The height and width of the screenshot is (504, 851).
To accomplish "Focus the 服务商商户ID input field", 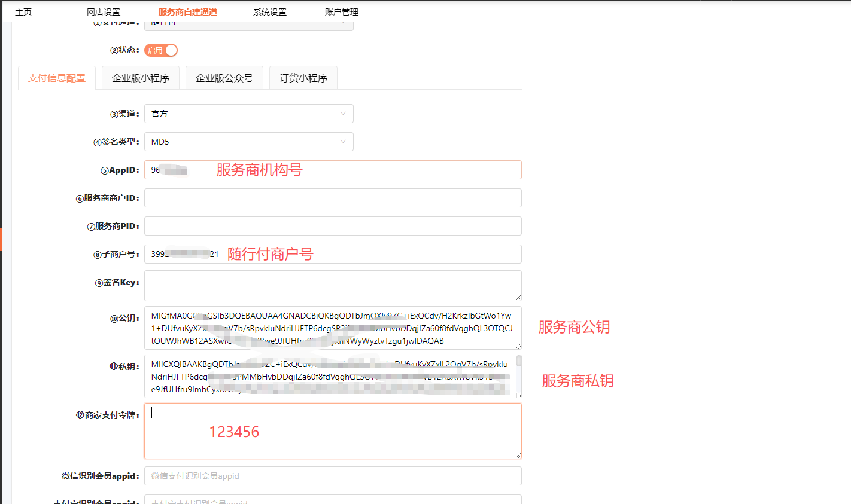I will [x=333, y=198].
